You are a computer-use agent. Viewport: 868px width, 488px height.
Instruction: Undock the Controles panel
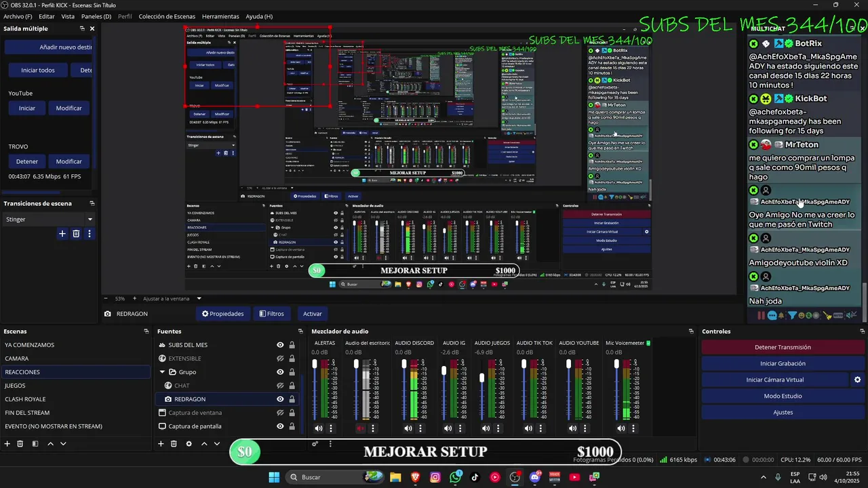click(861, 331)
